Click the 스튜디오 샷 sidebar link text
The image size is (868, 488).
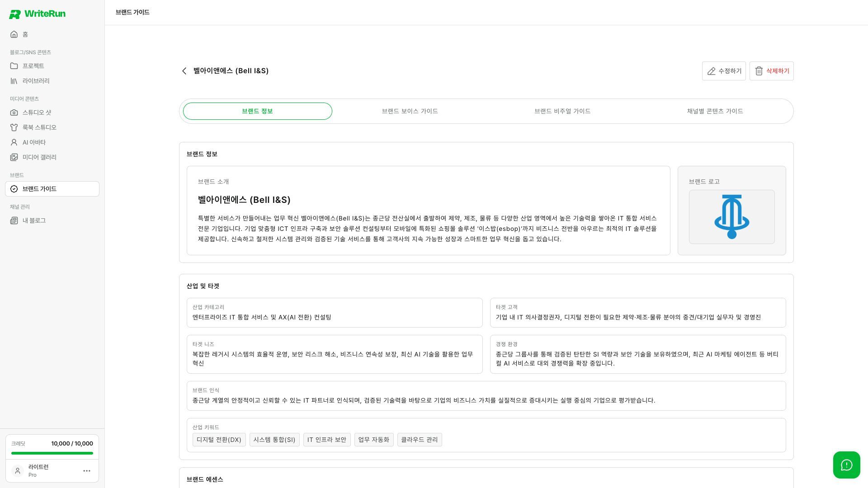click(37, 113)
